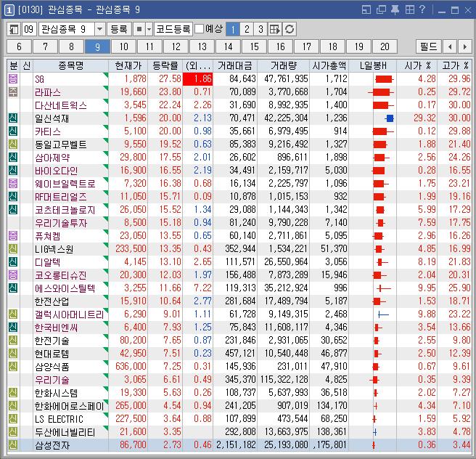The height and width of the screenshot is (459, 476).
Task: Select the LS ELECTRIC stock name
Action: point(59,419)
